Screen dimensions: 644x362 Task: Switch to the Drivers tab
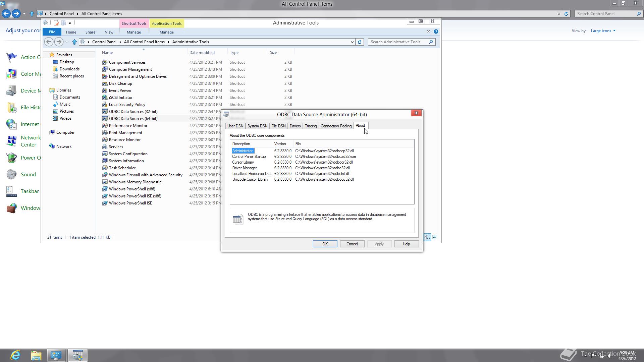(x=295, y=126)
